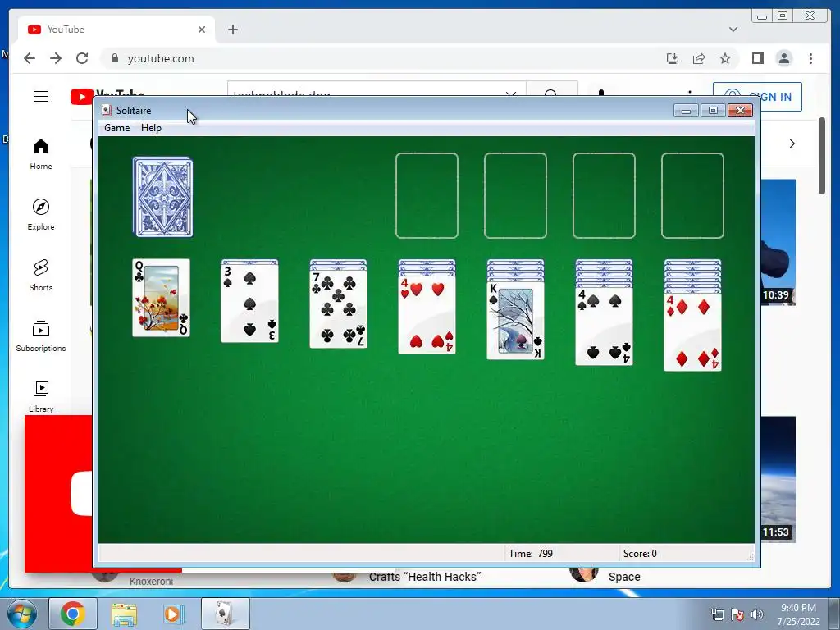Open Chrome tab search dropdown
This screenshot has height=630, width=840.
tap(733, 30)
